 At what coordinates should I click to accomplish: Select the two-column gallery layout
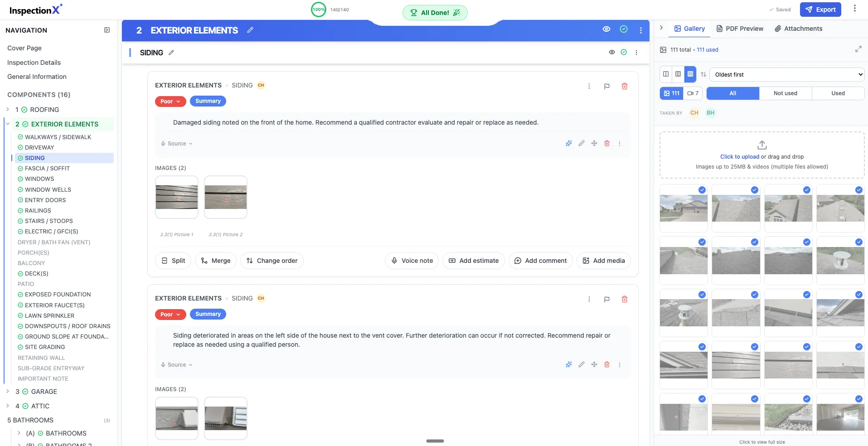(665, 74)
